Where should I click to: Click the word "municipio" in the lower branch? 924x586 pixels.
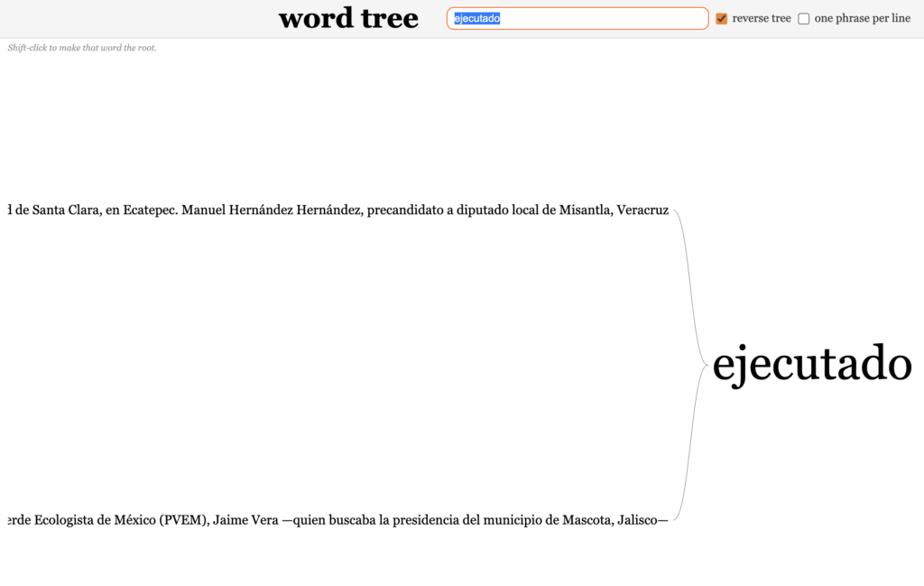coord(513,521)
